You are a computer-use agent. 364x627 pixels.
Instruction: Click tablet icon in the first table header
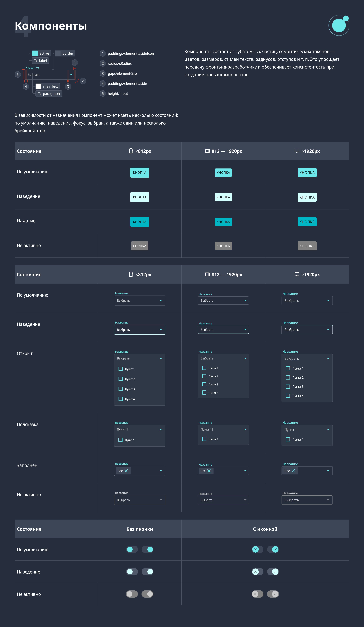[207, 151]
